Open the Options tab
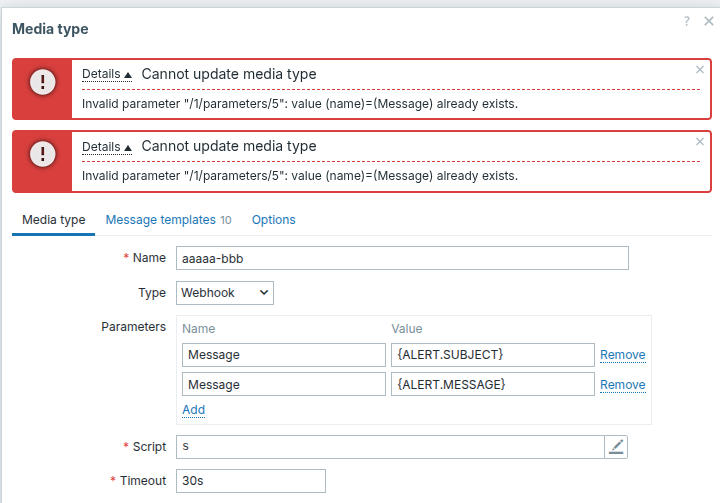The height and width of the screenshot is (503, 720). pos(273,220)
